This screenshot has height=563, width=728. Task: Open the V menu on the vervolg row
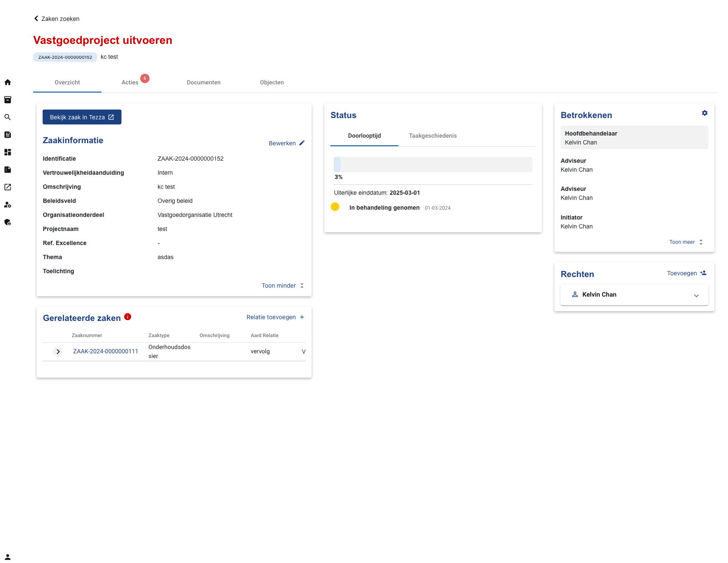click(x=303, y=352)
